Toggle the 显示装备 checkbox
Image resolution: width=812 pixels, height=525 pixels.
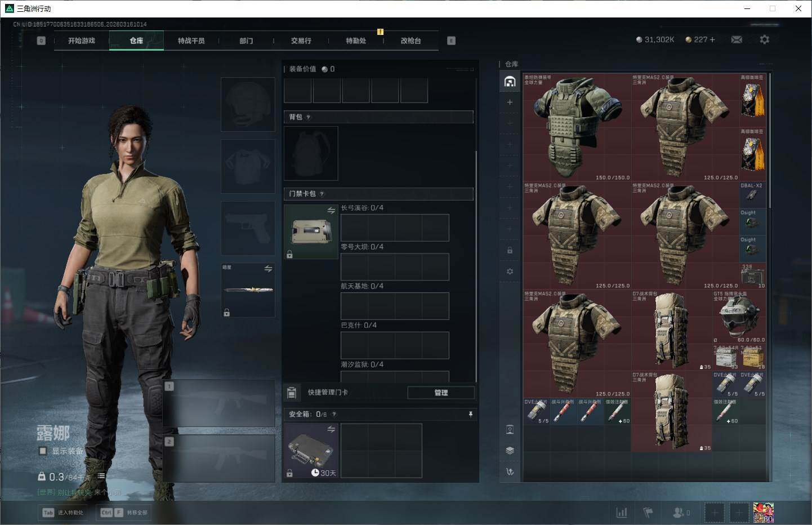click(43, 451)
